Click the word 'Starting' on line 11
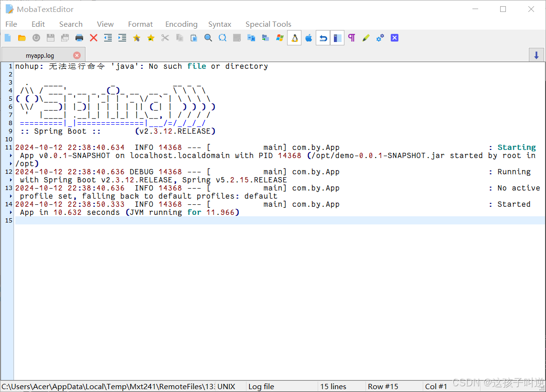Image resolution: width=546 pixels, height=392 pixels. click(516, 147)
